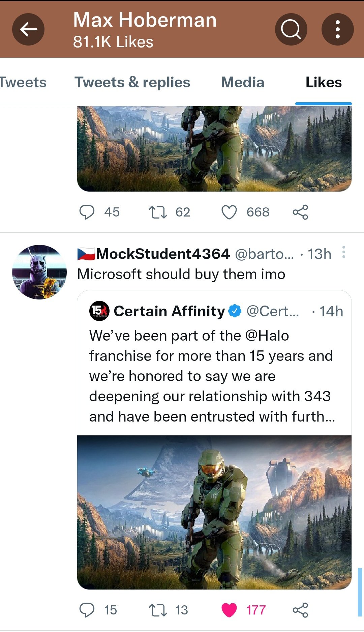Reply to MockStudent4364's tweet with 15 comments
The image size is (364, 632).
coord(87,610)
